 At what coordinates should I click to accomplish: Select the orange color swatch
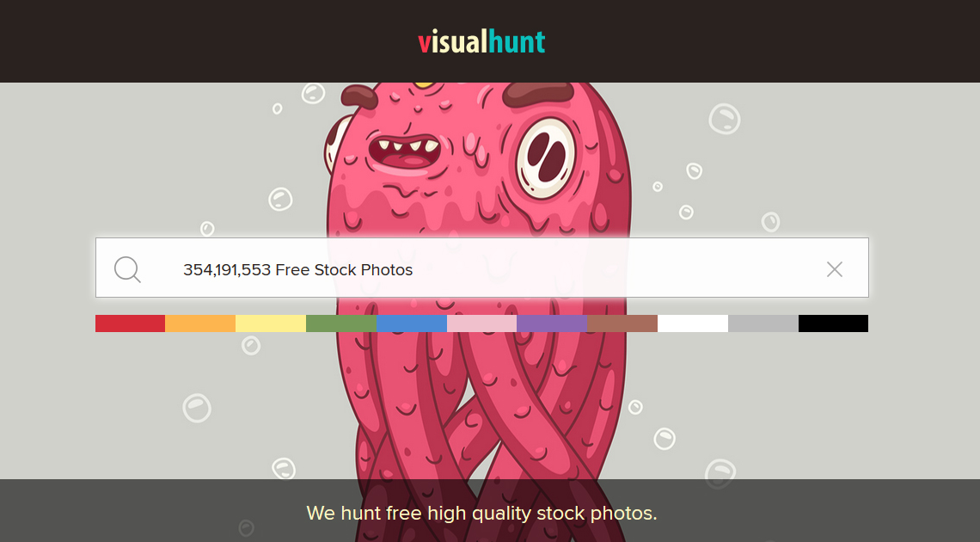[200, 323]
